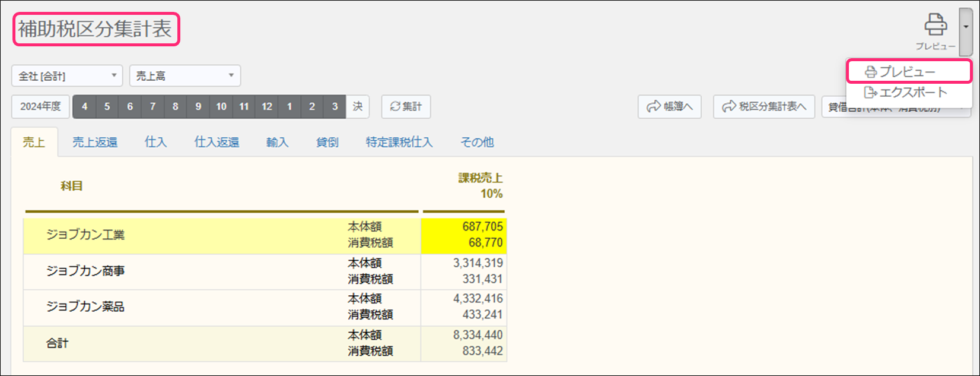Image resolution: width=980 pixels, height=376 pixels.
Task: Click the tax amount 331,431
Action: click(482, 279)
